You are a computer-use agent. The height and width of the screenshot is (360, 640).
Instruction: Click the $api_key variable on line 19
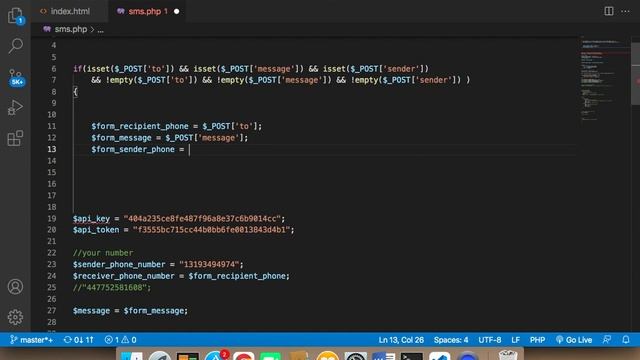click(91, 219)
